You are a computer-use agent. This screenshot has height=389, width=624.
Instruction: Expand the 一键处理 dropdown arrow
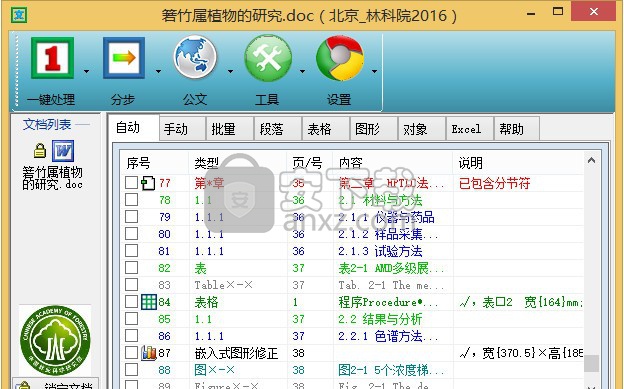[86, 71]
